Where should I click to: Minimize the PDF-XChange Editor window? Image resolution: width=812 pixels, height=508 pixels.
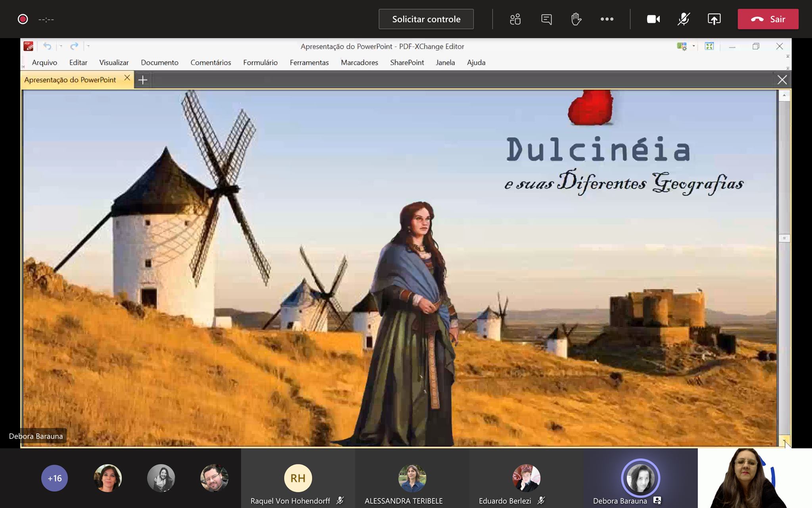click(732, 46)
